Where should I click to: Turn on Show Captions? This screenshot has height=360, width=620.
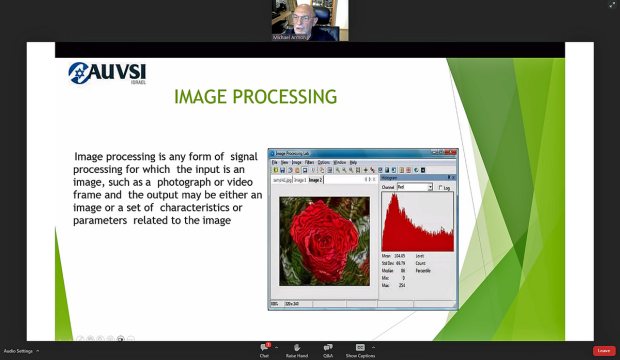tap(360, 350)
